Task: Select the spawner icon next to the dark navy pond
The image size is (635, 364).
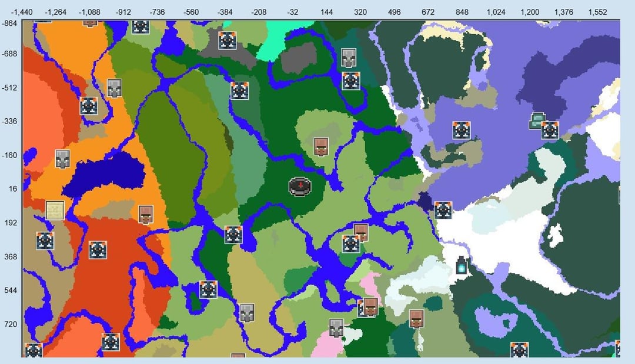Action: tap(443, 210)
